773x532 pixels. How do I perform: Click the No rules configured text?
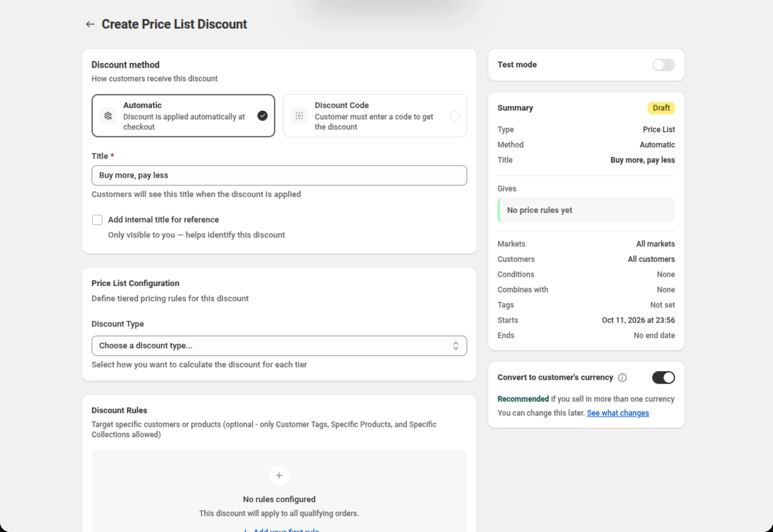(x=279, y=499)
